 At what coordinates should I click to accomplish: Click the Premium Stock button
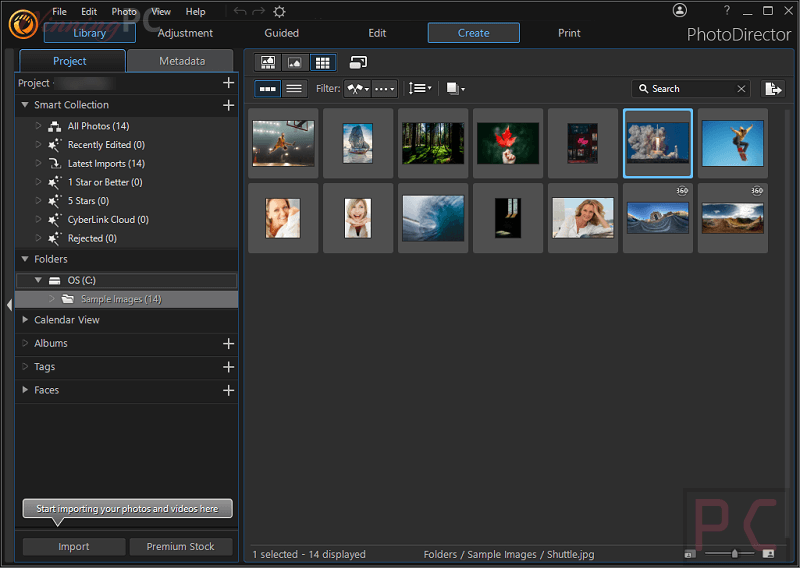coord(181,547)
